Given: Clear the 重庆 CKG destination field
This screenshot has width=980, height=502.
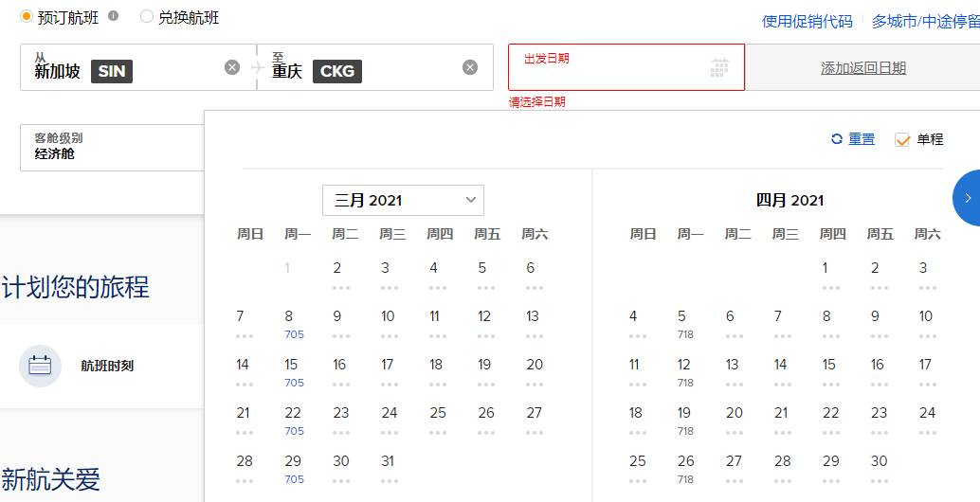Looking at the screenshot, I should (x=470, y=67).
